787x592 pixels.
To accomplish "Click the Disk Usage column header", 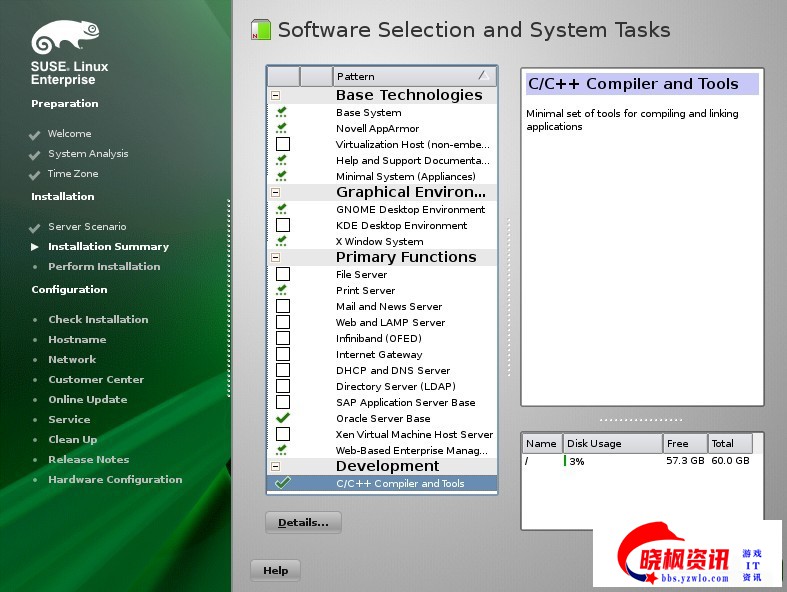I will (x=611, y=443).
